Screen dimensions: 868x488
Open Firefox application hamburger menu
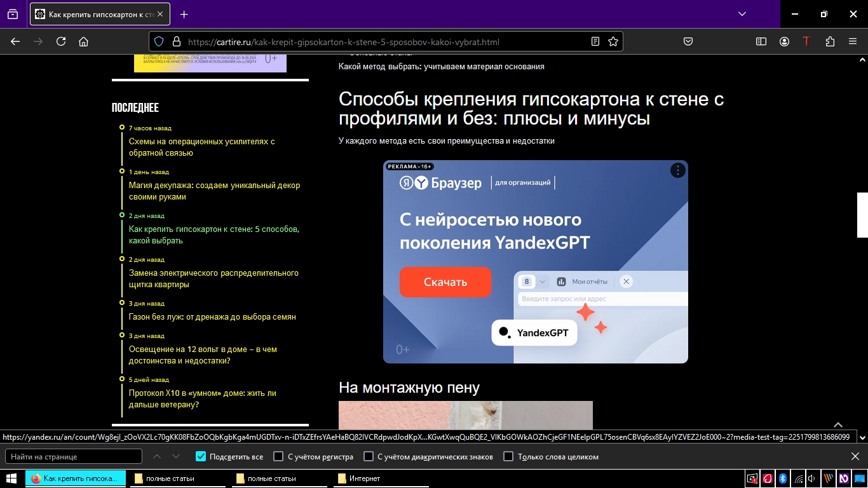[853, 41]
